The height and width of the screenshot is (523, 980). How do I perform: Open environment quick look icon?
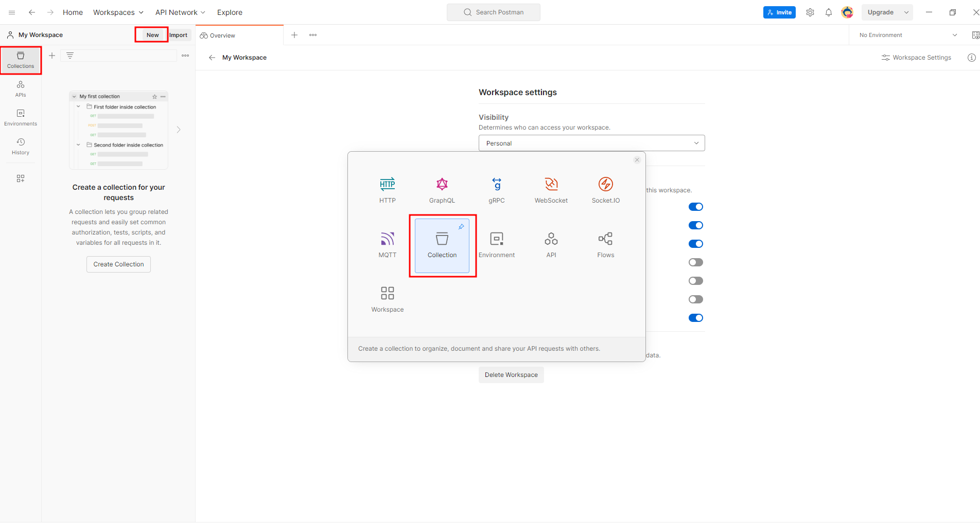click(975, 35)
